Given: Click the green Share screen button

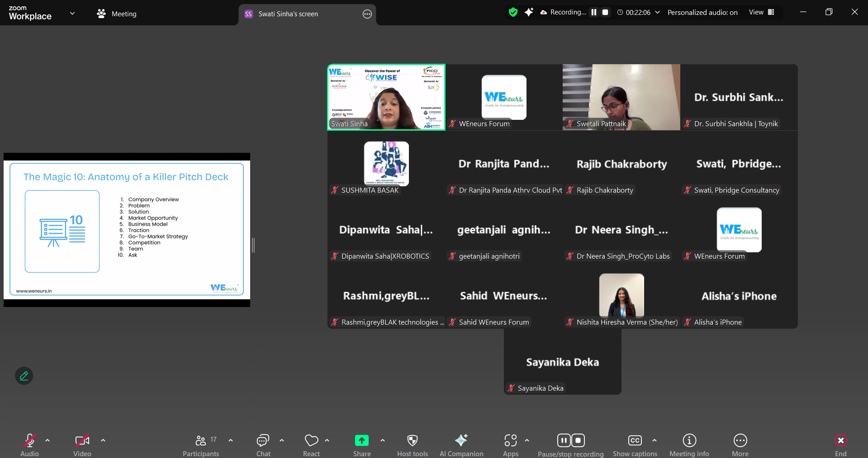Looking at the screenshot, I should click(362, 445).
